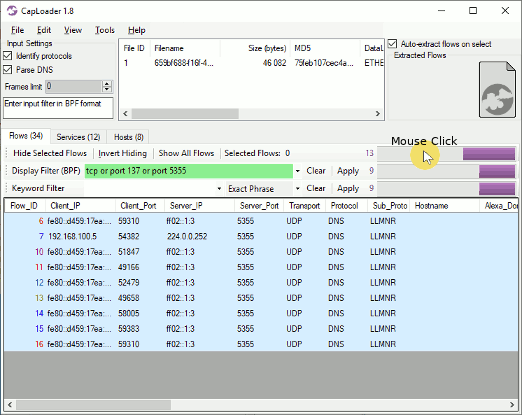The height and width of the screenshot is (415, 522).
Task: Switch to the Hosts (8) tab
Action: (x=129, y=137)
